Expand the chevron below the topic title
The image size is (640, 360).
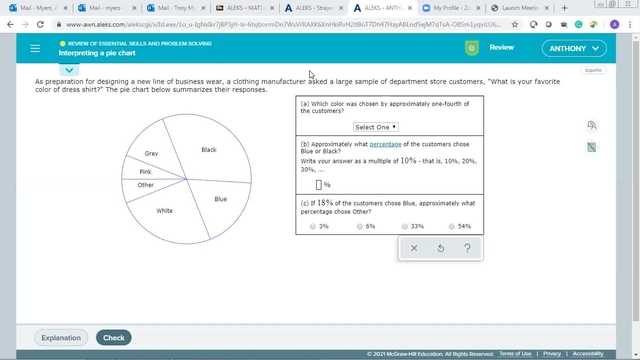tap(69, 70)
